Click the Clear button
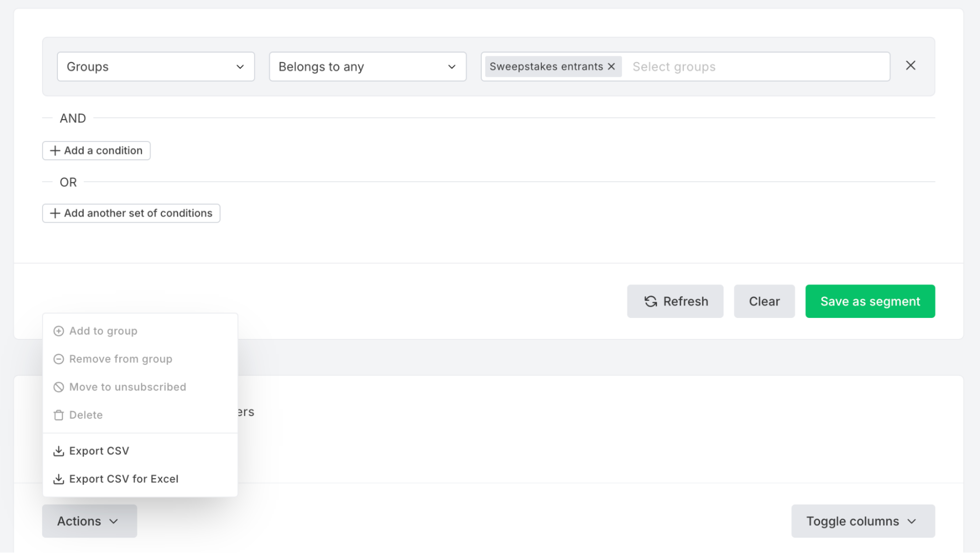Screen dimensions: 980x553 point(764,301)
